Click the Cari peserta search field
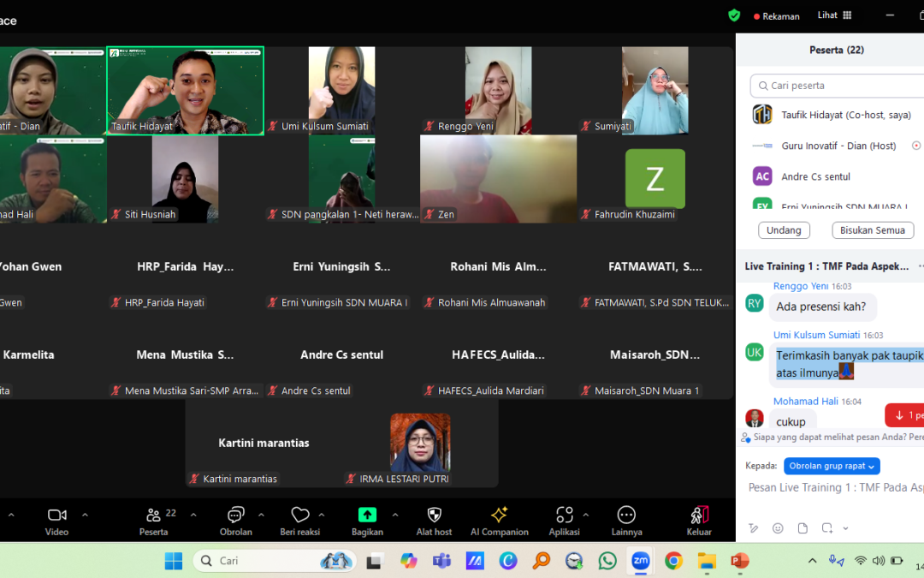Screen dimensions: 924x578 click(838, 86)
